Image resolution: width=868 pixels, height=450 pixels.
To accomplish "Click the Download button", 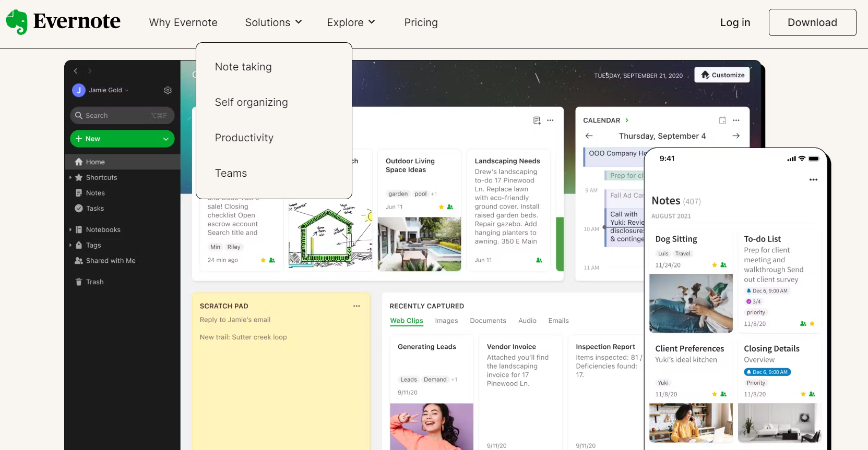I will [812, 22].
